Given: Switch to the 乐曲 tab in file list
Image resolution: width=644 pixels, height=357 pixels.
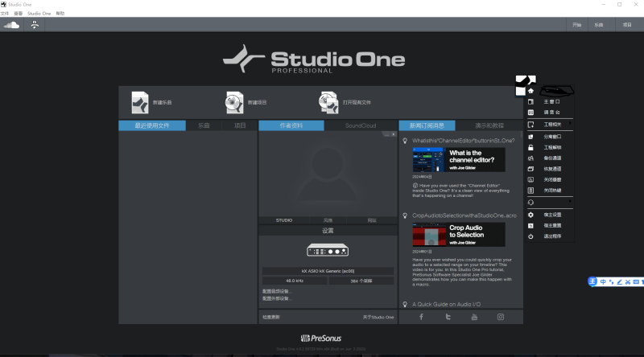Looking at the screenshot, I should point(204,125).
